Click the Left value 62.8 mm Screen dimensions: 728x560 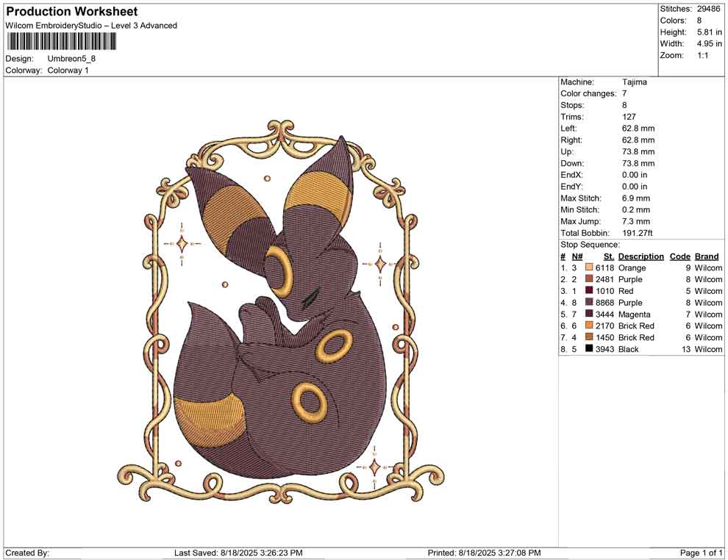click(638, 129)
